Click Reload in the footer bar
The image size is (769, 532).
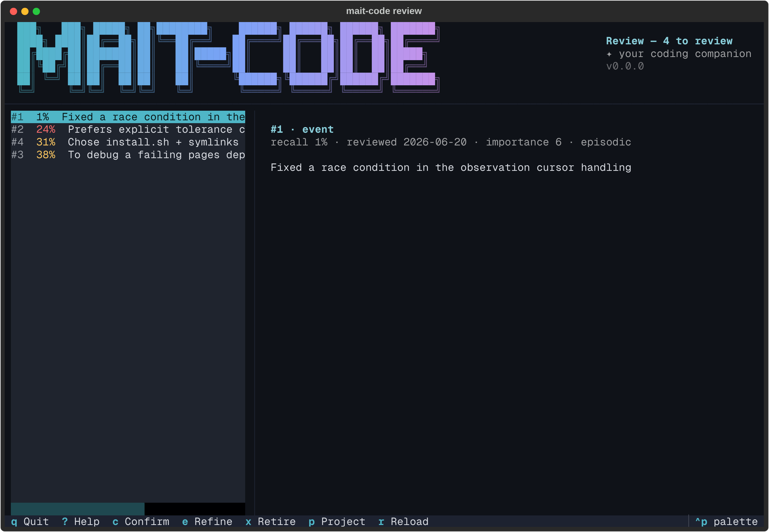403,522
